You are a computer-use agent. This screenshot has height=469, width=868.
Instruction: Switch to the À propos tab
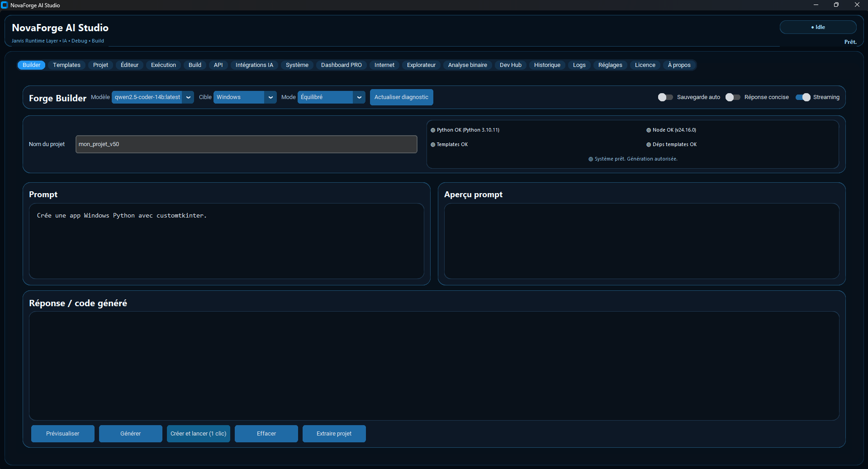[x=679, y=65]
